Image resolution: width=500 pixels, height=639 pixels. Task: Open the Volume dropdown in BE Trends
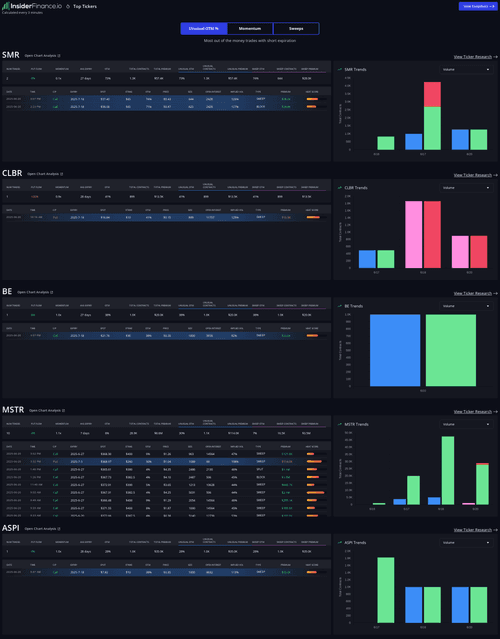466,306
